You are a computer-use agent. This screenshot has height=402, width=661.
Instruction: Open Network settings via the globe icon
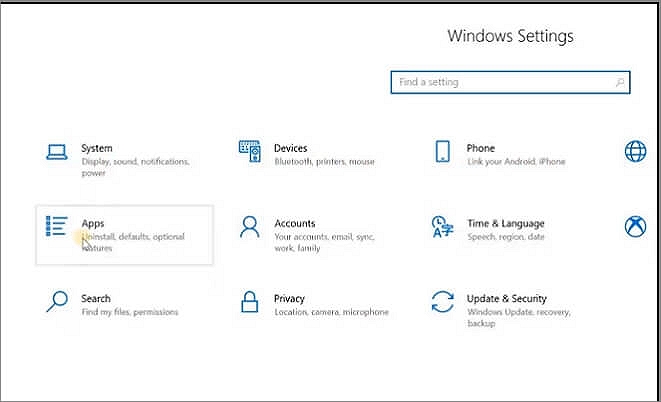tap(635, 151)
